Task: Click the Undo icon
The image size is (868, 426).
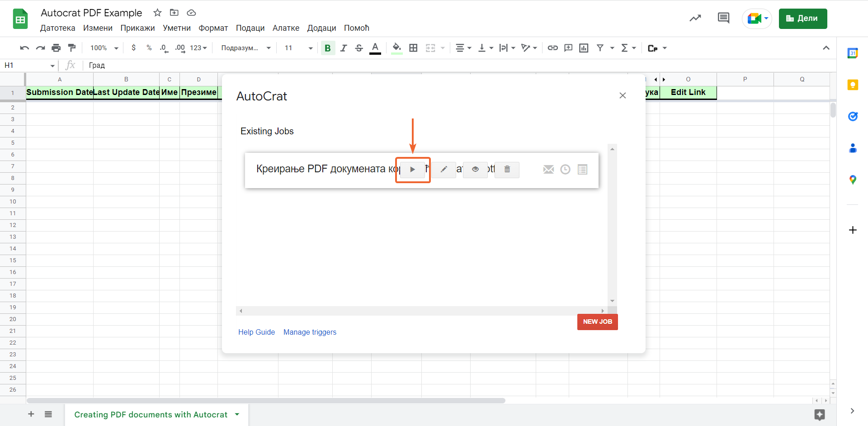Action: click(x=24, y=48)
